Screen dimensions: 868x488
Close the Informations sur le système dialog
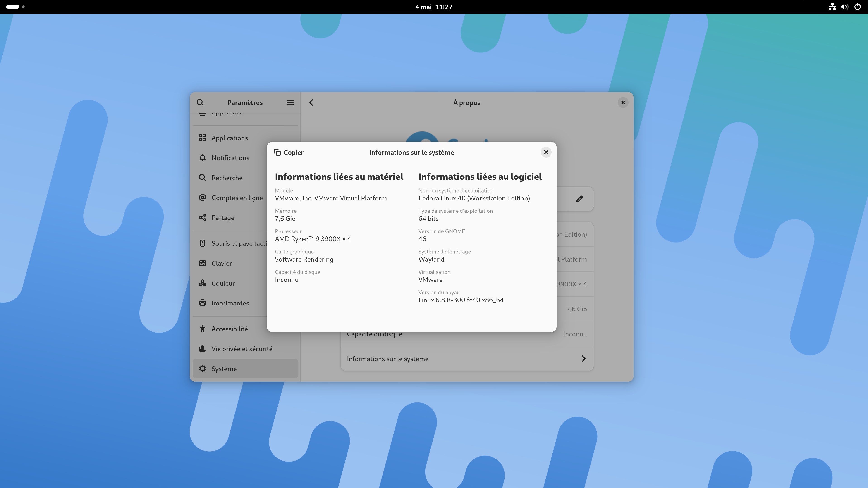(546, 152)
